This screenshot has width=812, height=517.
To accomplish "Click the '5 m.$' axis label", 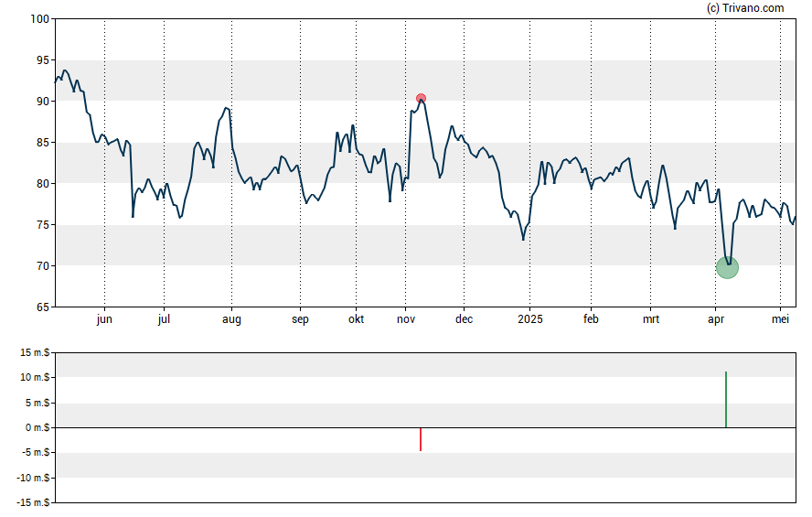I will point(37,403).
